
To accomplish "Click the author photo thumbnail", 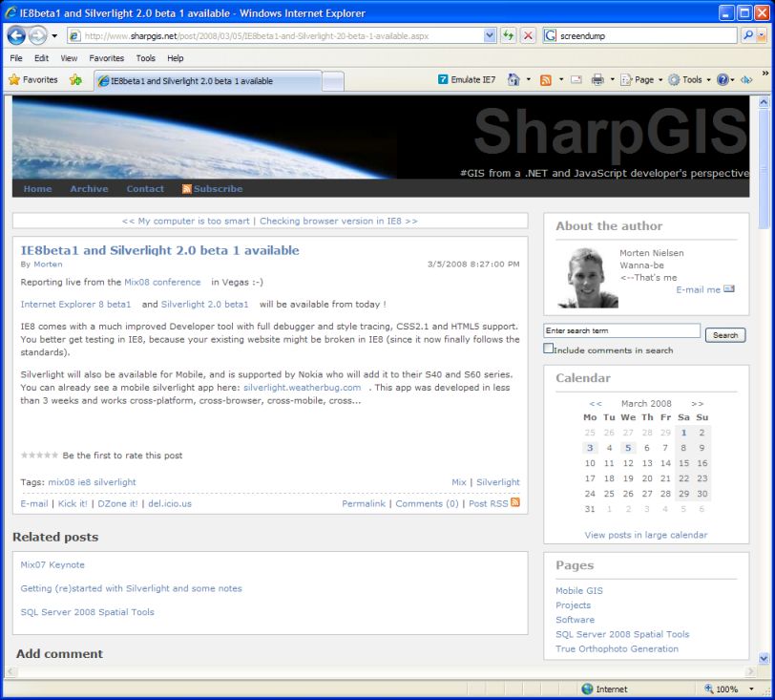I will pyautogui.click(x=587, y=278).
